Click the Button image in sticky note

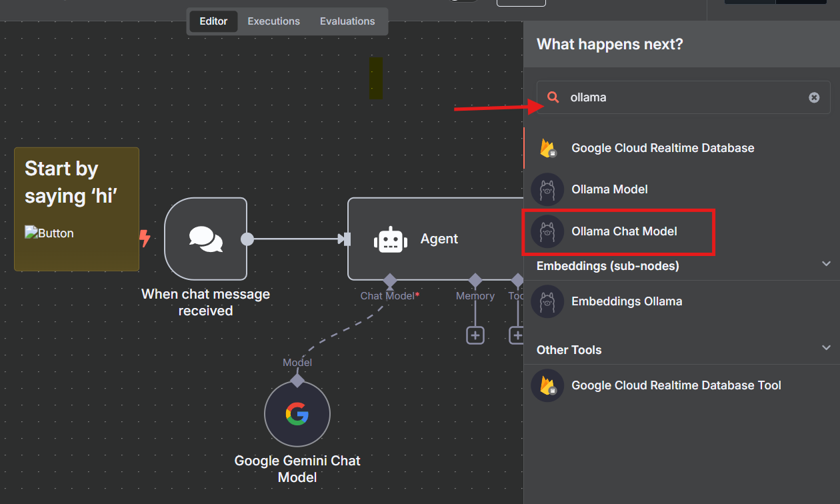click(x=49, y=233)
